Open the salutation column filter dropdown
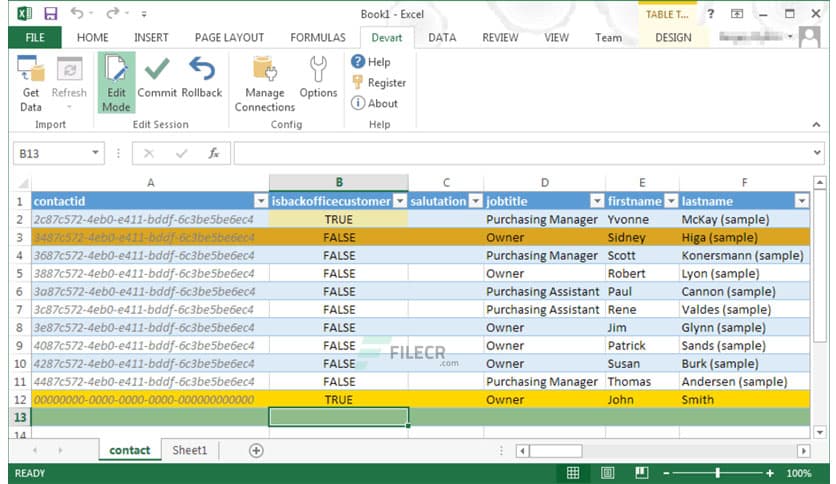 [475, 201]
